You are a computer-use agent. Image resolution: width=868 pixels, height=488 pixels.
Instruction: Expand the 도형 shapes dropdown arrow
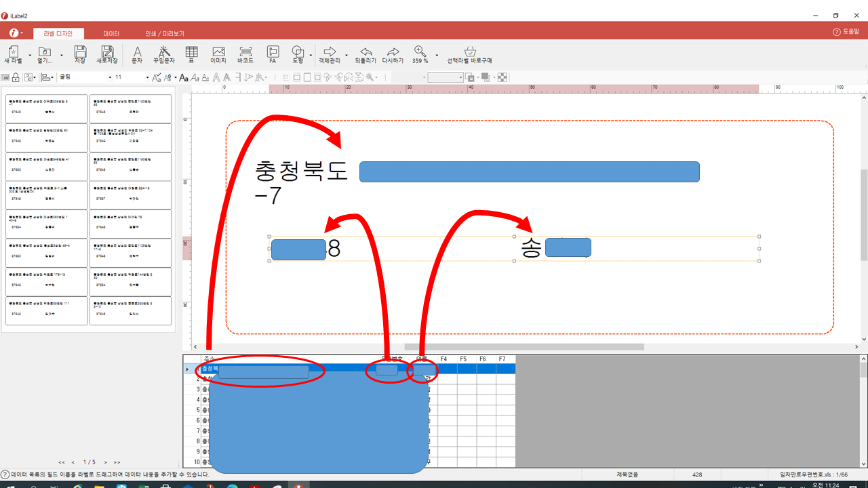[x=311, y=55]
